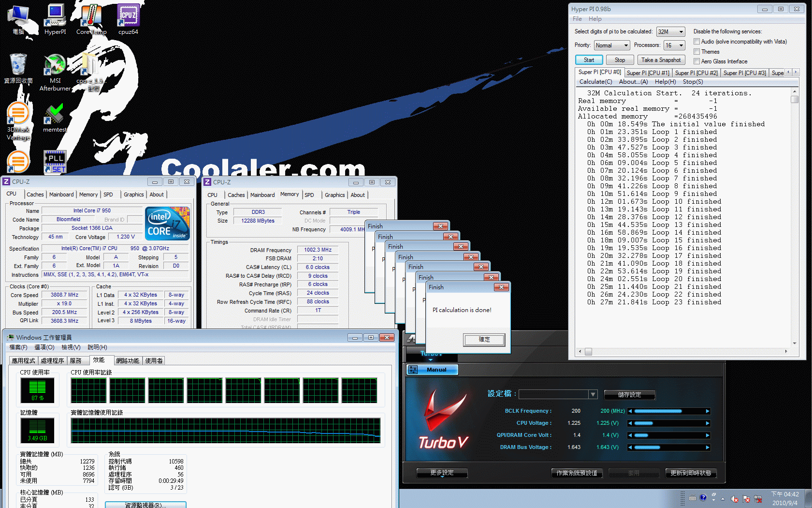The image size is (812, 508).
Task: Open the Stop(S) menu in Super PI
Action: tap(693, 82)
